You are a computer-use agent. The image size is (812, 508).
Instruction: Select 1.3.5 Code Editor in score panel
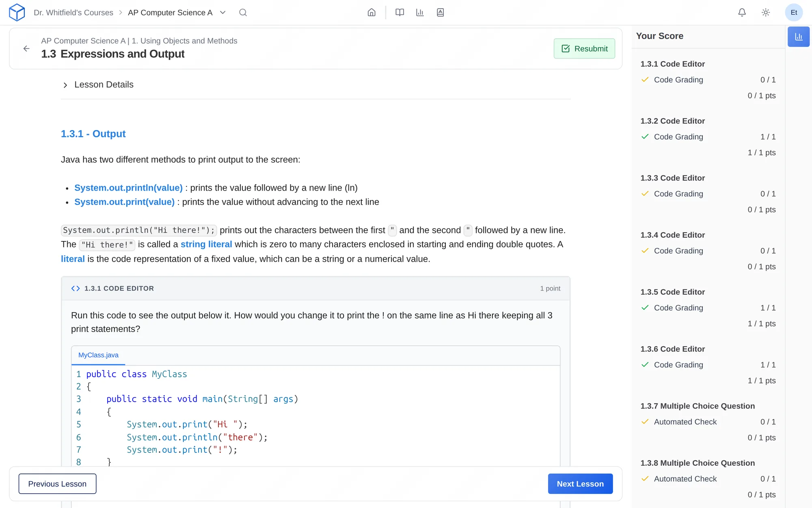pyautogui.click(x=672, y=292)
